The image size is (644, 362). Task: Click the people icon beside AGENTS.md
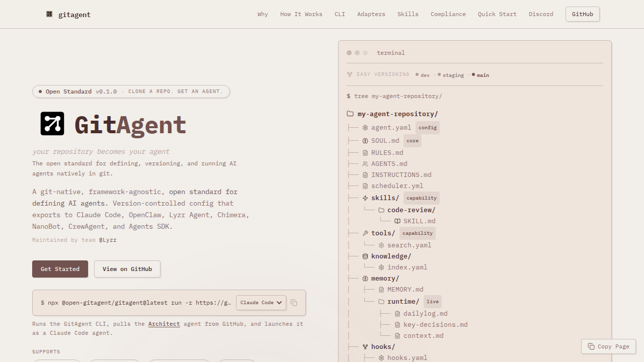[x=365, y=163]
